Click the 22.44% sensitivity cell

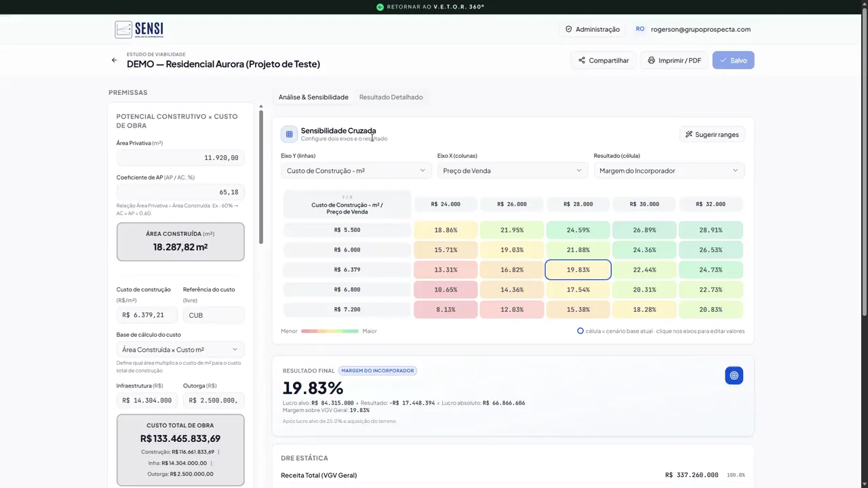[x=644, y=270]
